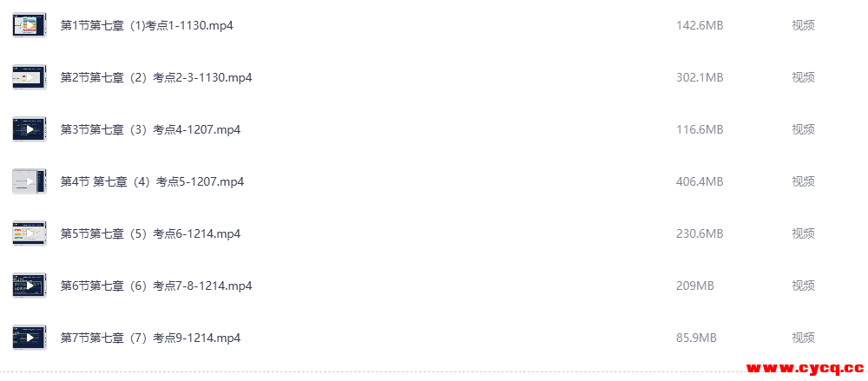Viewport: 868px width, 381px height.
Task: Open file 第7节第七章（7）考点9-1214.mp4
Action: coord(150,338)
